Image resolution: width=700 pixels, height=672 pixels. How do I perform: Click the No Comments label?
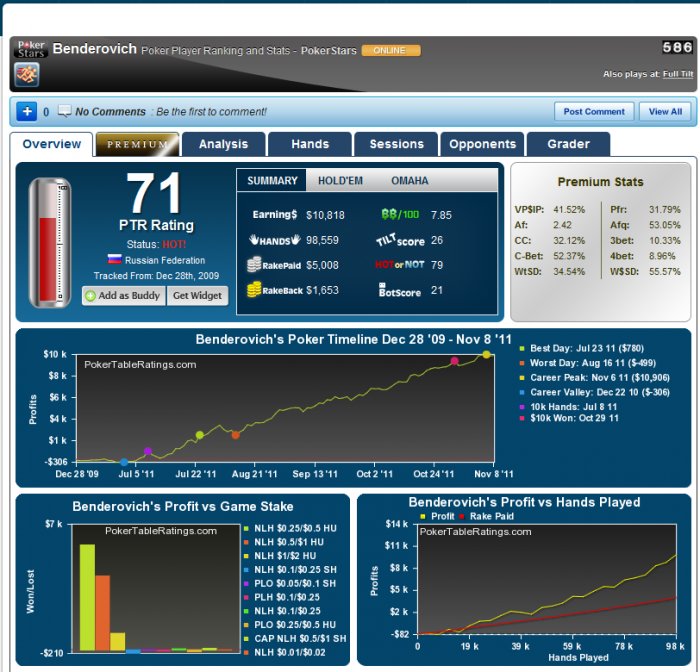click(x=110, y=112)
